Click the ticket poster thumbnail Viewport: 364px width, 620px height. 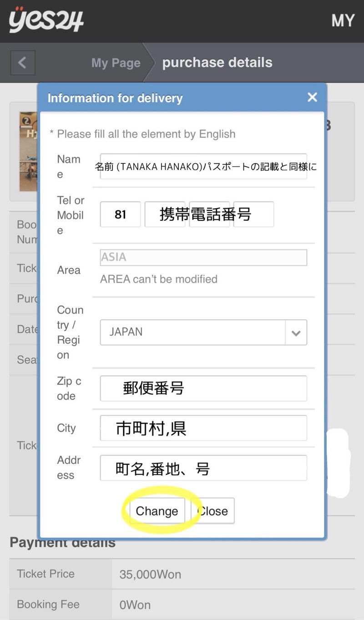28,151
